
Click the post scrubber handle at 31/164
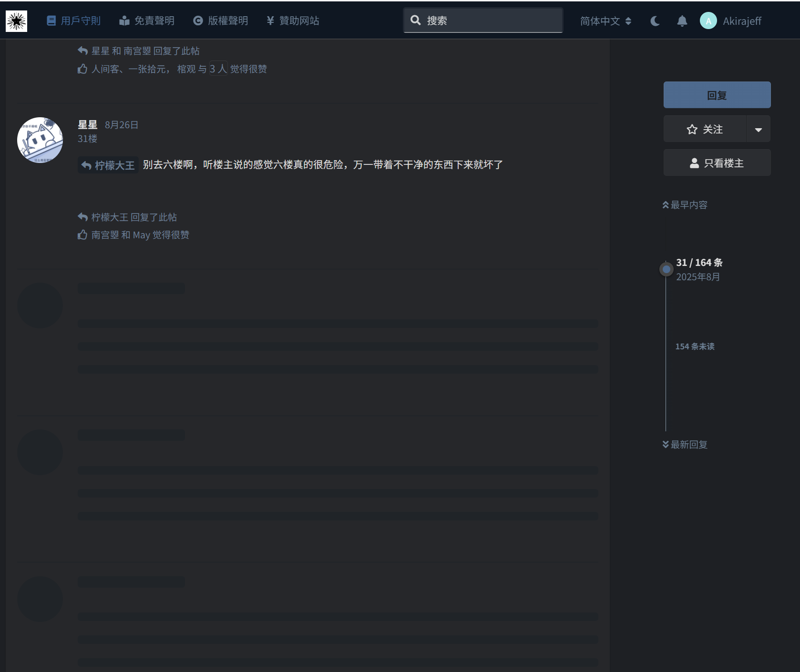(666, 269)
